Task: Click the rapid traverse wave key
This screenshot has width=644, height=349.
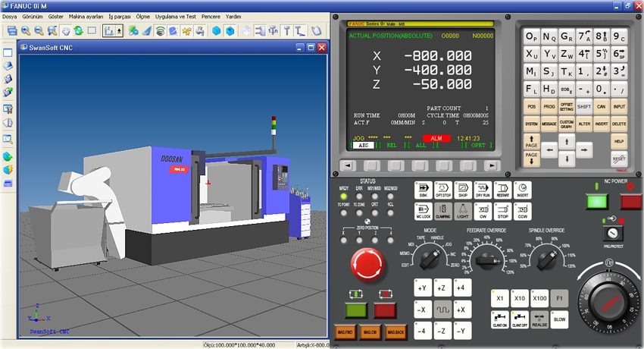Action: point(442,310)
